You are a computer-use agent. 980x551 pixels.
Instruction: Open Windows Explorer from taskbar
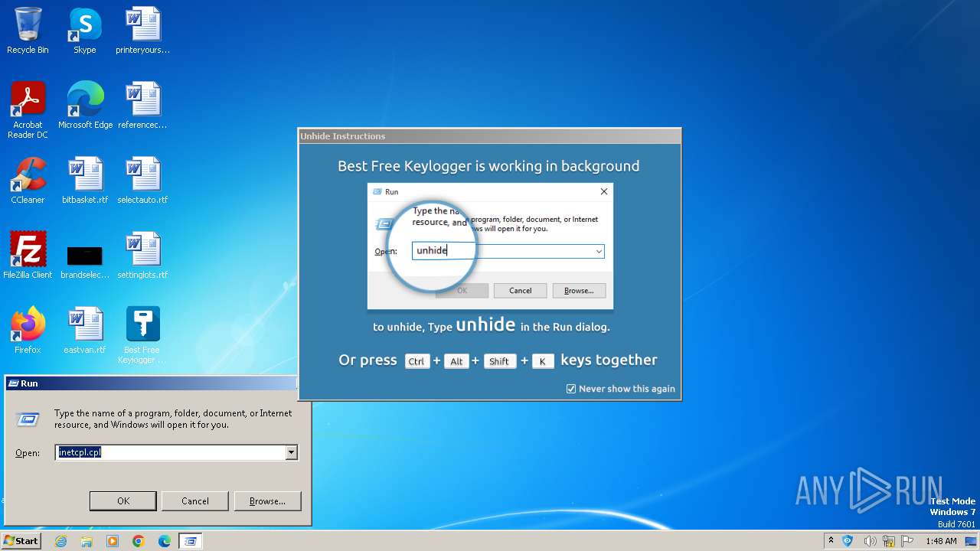coord(87,541)
